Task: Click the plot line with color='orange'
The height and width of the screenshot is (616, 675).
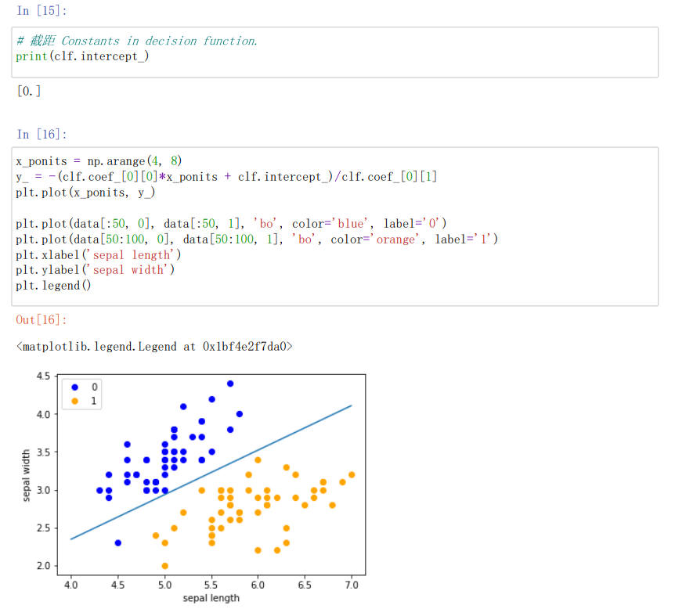Action: 257,239
